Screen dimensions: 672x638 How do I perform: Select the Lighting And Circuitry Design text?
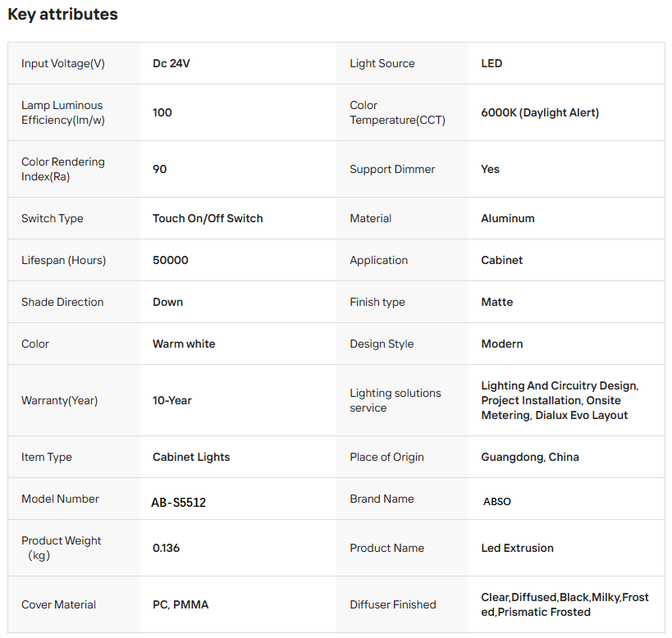[560, 385]
